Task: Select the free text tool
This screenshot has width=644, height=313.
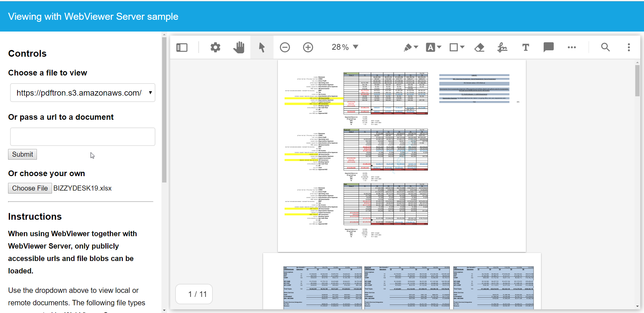Action: pyautogui.click(x=526, y=47)
